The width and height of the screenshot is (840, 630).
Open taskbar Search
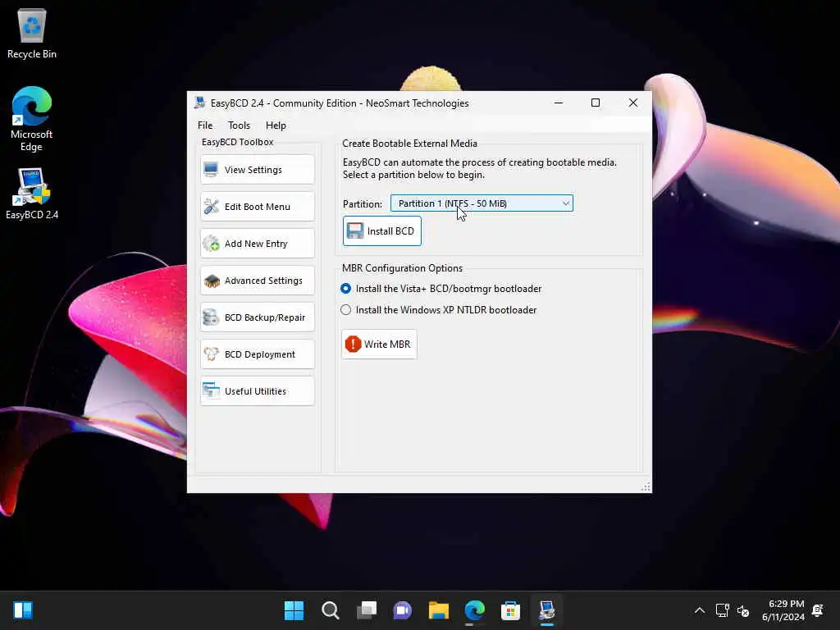pos(330,610)
